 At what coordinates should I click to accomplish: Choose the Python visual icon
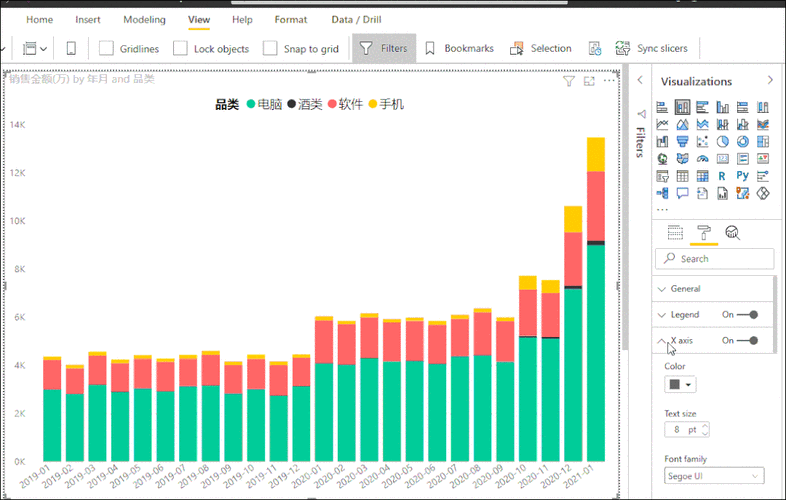tap(742, 176)
